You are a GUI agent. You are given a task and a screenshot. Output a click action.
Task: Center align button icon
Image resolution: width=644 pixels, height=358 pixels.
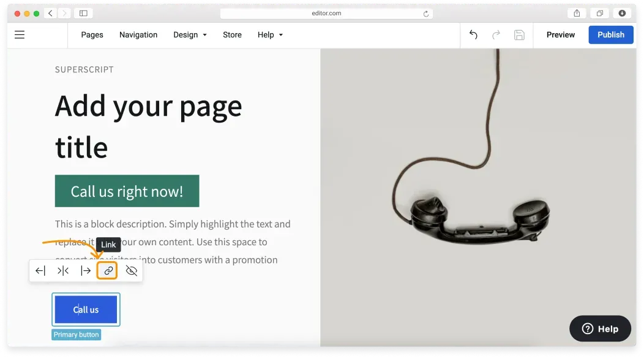pyautogui.click(x=63, y=271)
